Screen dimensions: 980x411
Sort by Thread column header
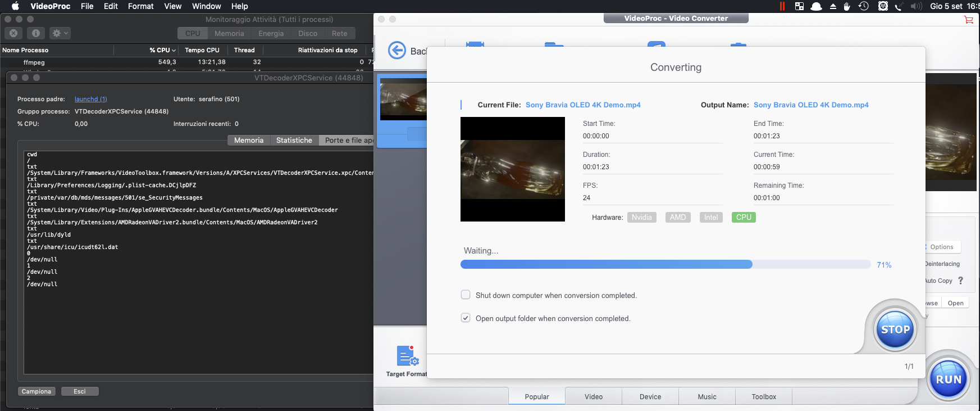click(244, 50)
